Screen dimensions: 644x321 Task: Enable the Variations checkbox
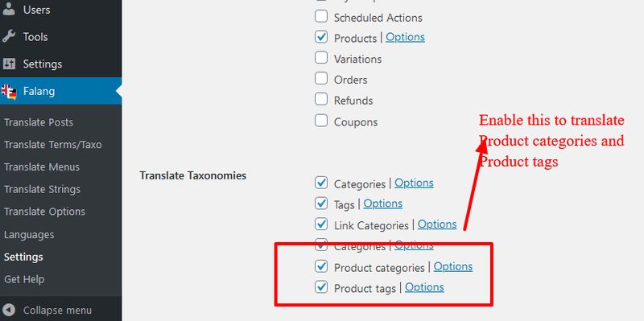[321, 57]
